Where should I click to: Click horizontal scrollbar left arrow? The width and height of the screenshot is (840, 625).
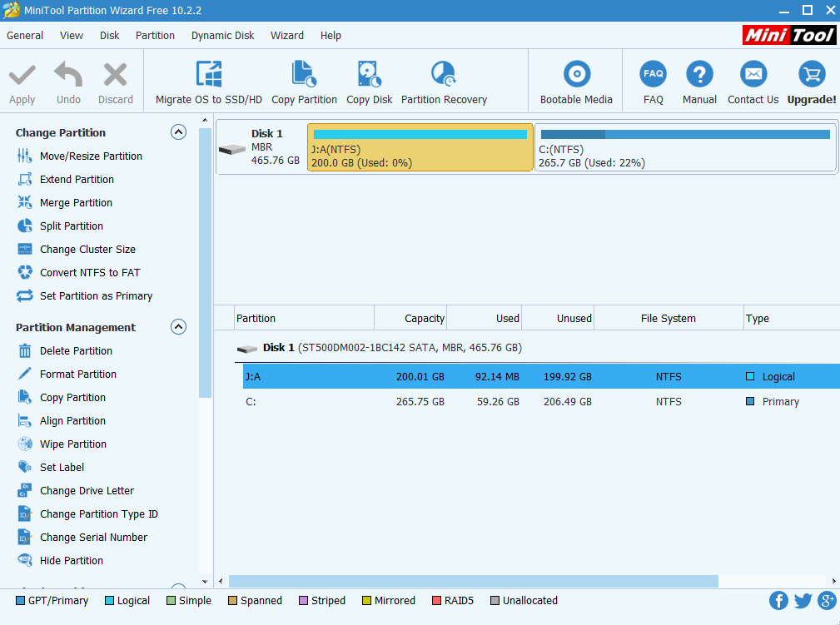(x=221, y=581)
